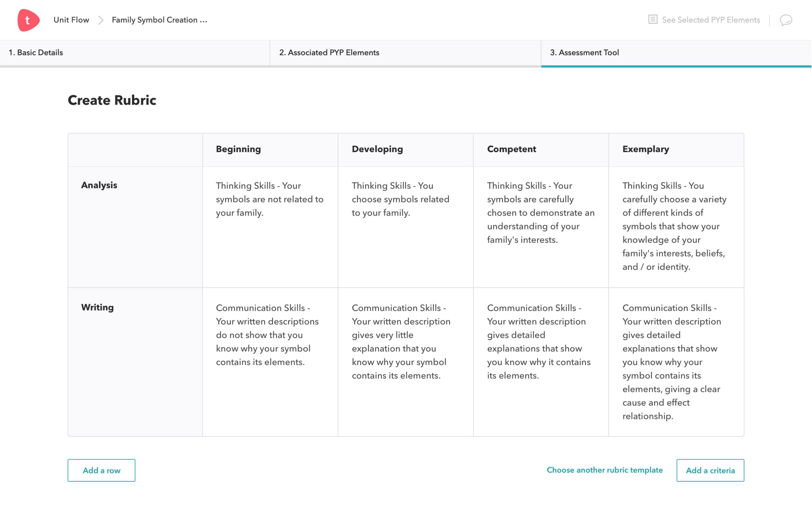Select the Developing Thinking Skills cell
This screenshot has height=507, width=812.
click(x=405, y=226)
